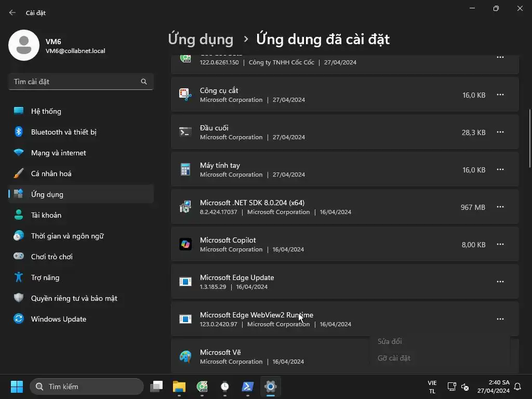The height and width of the screenshot is (399, 532).
Task: Open Thời gian và ngôn ngữ settings
Action: (x=81, y=236)
